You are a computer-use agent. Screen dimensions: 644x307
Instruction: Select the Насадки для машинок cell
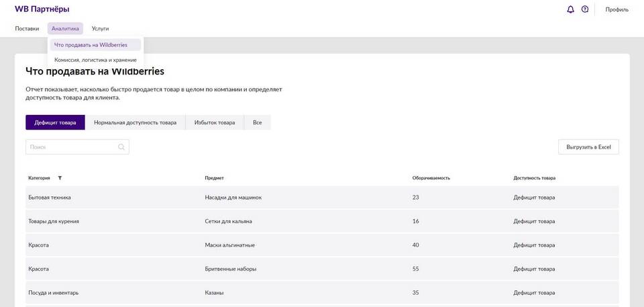tap(233, 198)
